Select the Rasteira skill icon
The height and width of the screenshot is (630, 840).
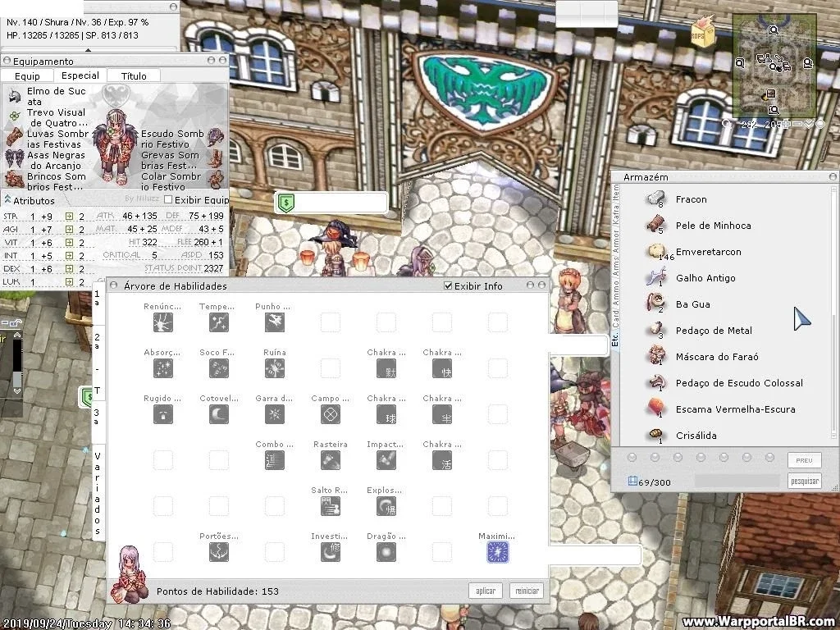[330, 460]
